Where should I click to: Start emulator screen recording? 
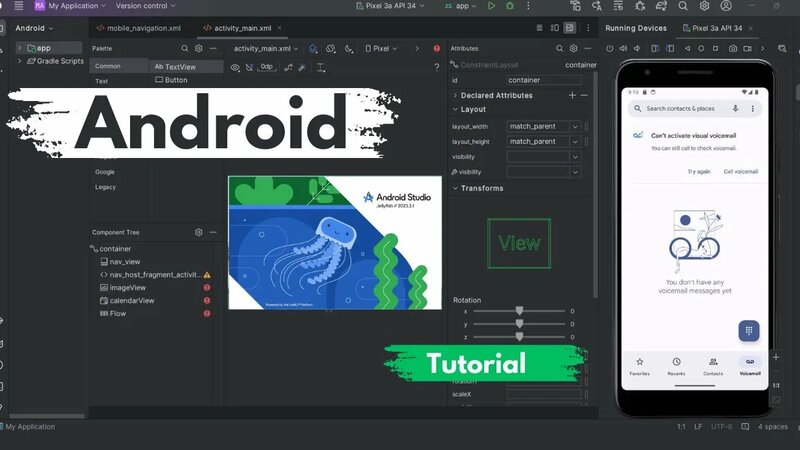click(747, 48)
